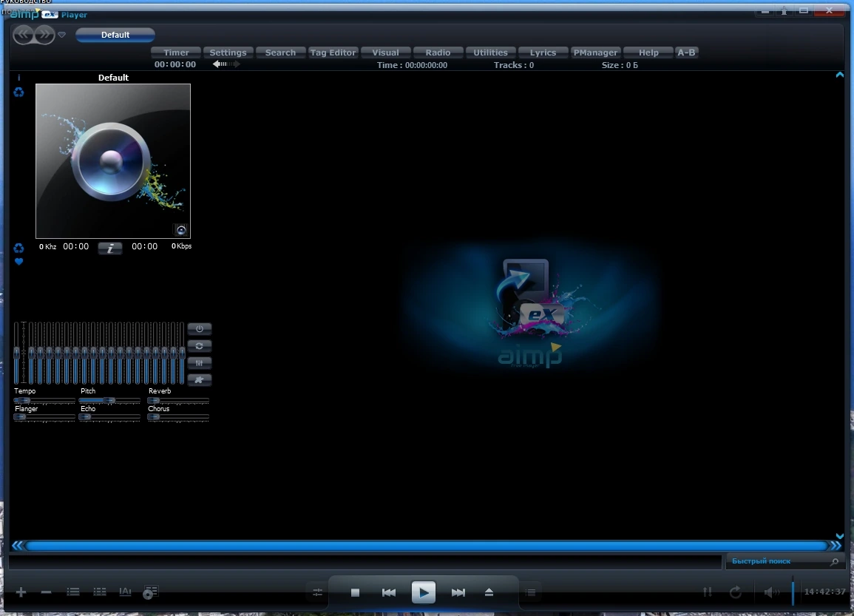Mute sound with the speaker icon
The width and height of the screenshot is (854, 616).
[x=771, y=592]
